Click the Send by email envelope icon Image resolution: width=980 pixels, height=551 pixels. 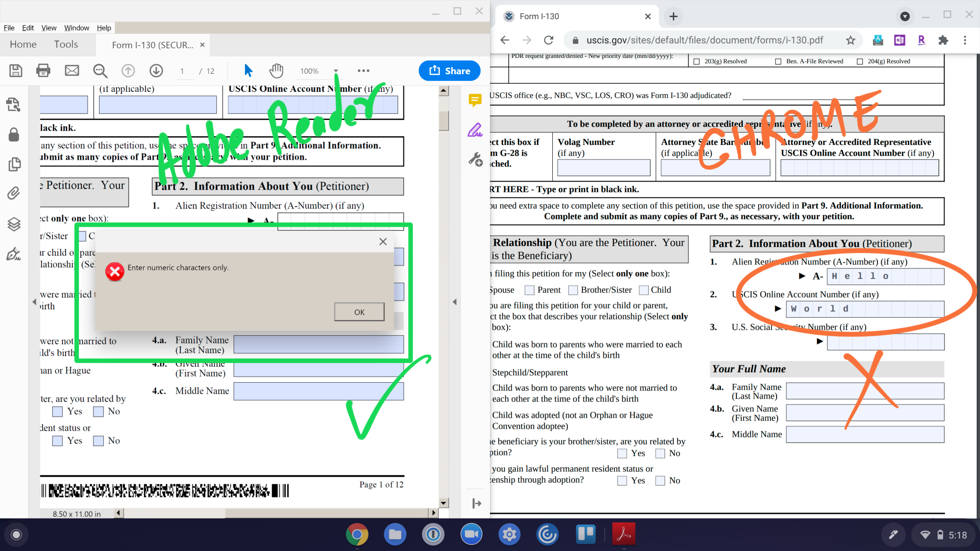72,71
